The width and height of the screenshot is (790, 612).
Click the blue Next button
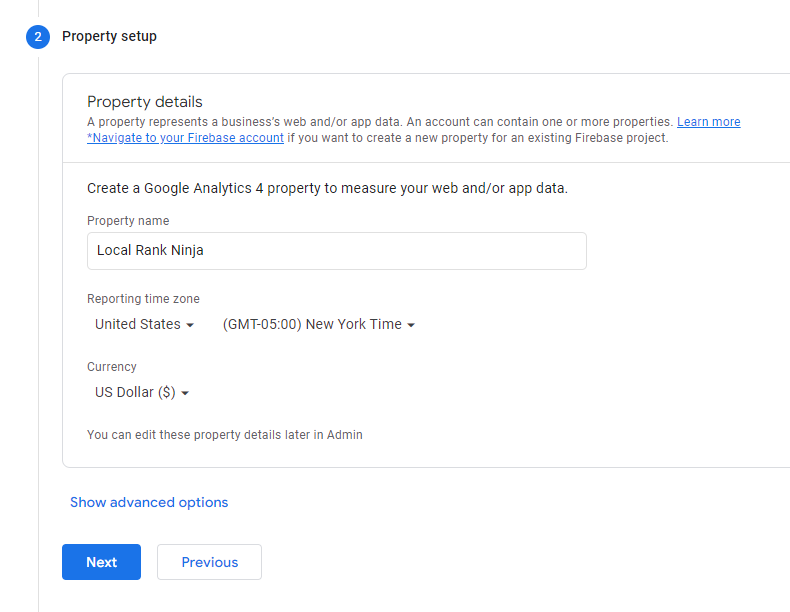pyautogui.click(x=101, y=562)
